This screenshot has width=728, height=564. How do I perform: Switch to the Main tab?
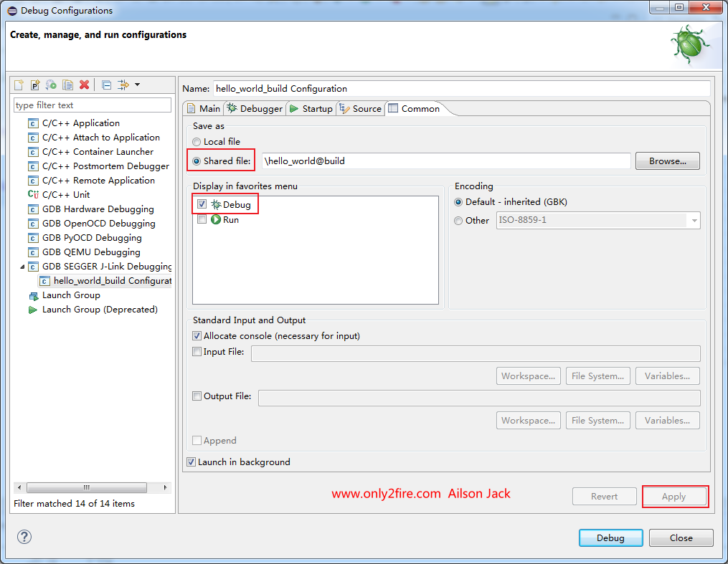pyautogui.click(x=204, y=108)
